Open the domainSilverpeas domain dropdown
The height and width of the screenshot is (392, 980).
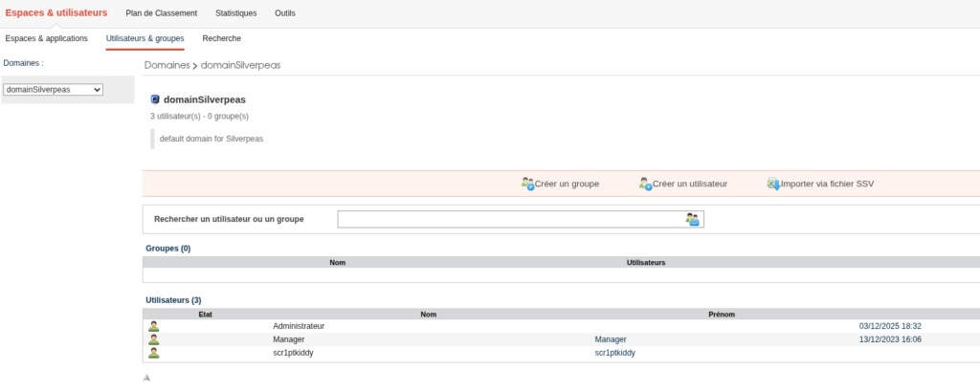click(x=54, y=90)
